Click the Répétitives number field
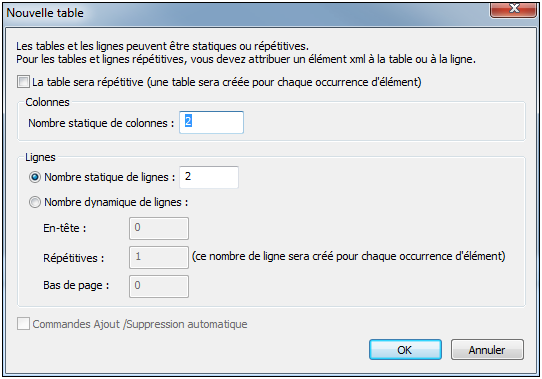The height and width of the screenshot is (379, 542). [159, 257]
